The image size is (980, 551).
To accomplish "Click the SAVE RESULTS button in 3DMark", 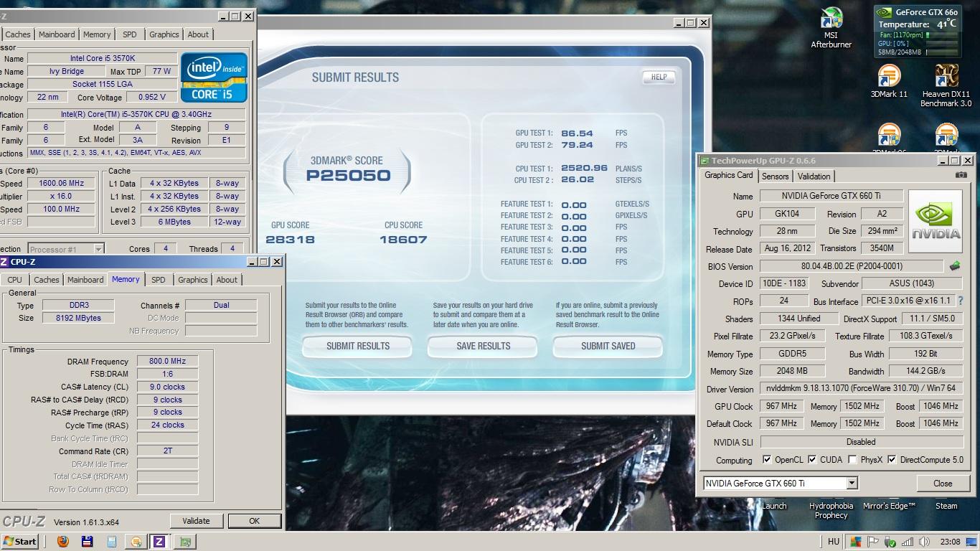I will point(483,346).
